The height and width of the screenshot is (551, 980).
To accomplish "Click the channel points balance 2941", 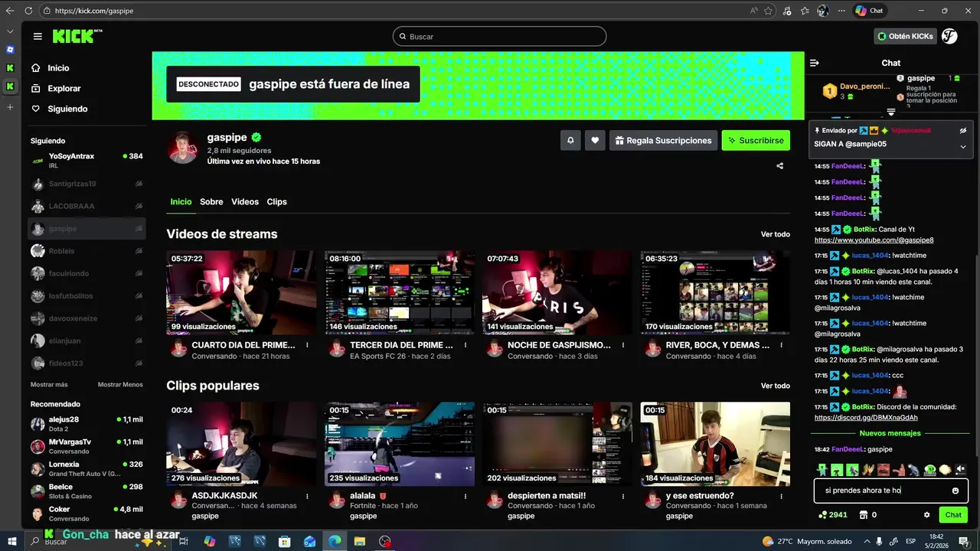I will click(x=833, y=515).
